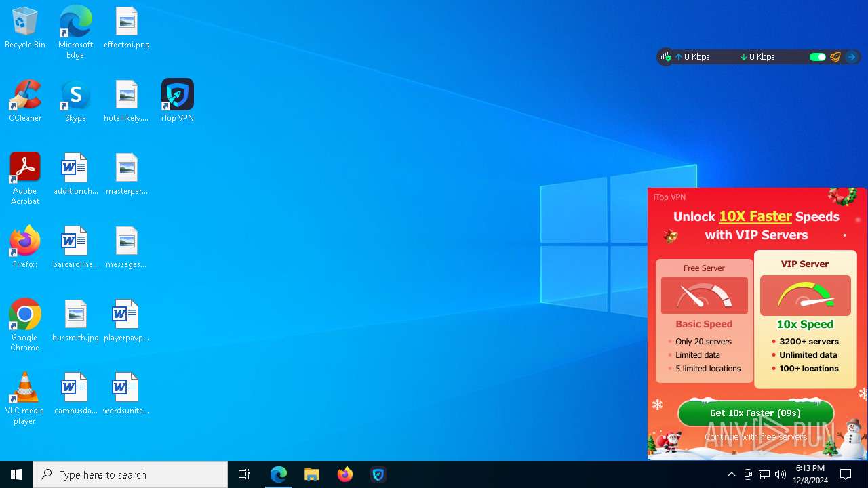Open iTop VPN from the taskbar

coord(378,474)
